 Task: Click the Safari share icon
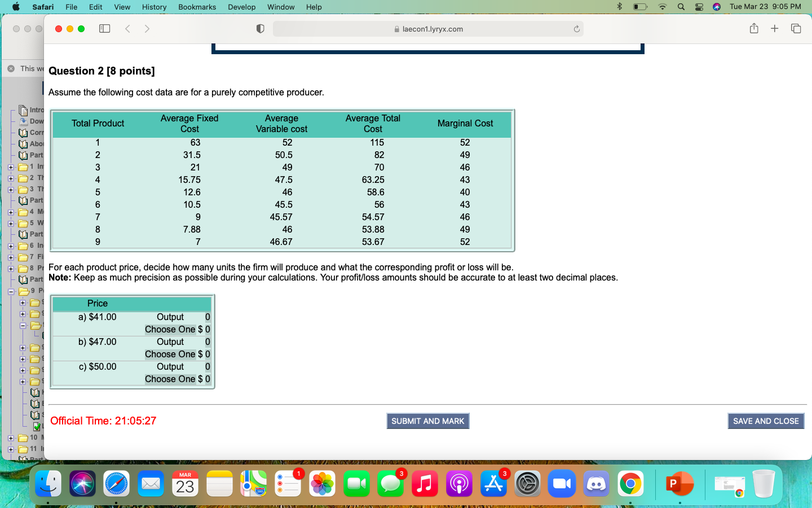click(754, 28)
